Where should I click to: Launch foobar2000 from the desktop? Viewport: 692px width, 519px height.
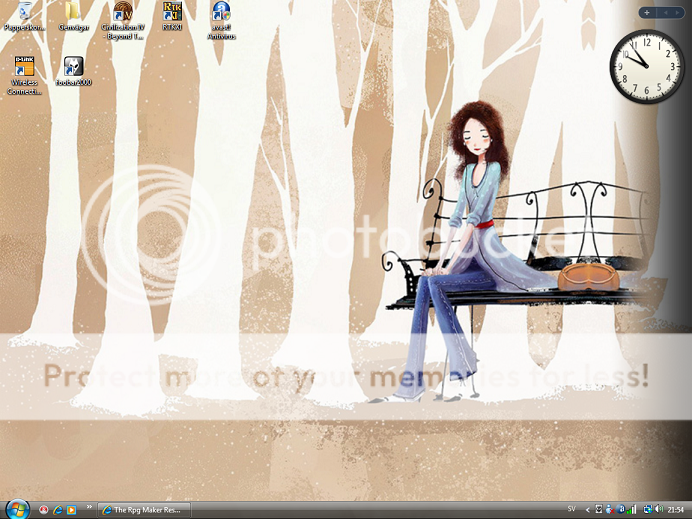click(x=73, y=70)
